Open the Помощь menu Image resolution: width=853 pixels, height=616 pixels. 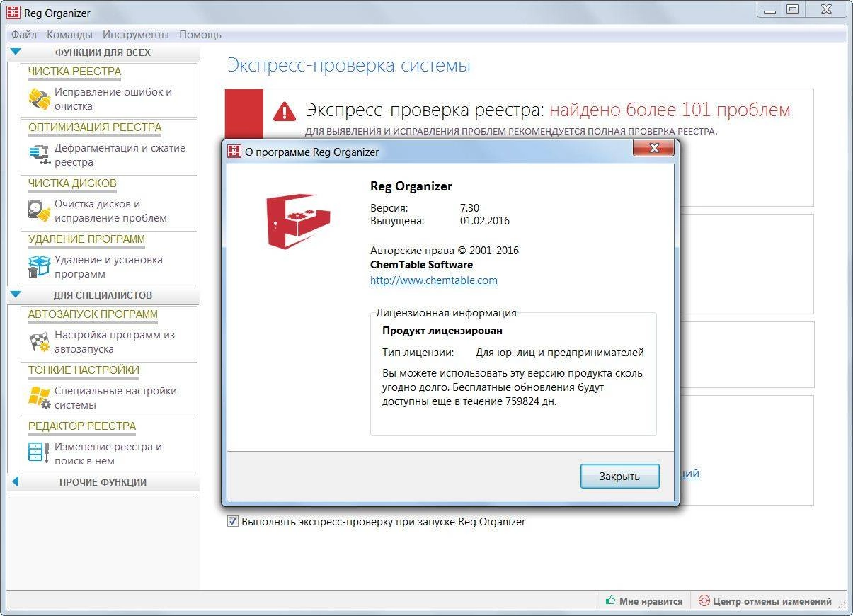[x=200, y=34]
